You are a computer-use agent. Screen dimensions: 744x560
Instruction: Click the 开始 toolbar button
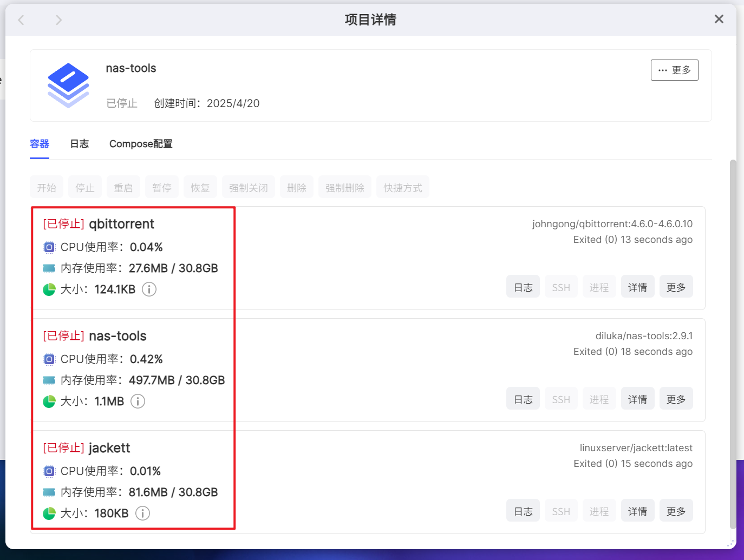point(47,187)
